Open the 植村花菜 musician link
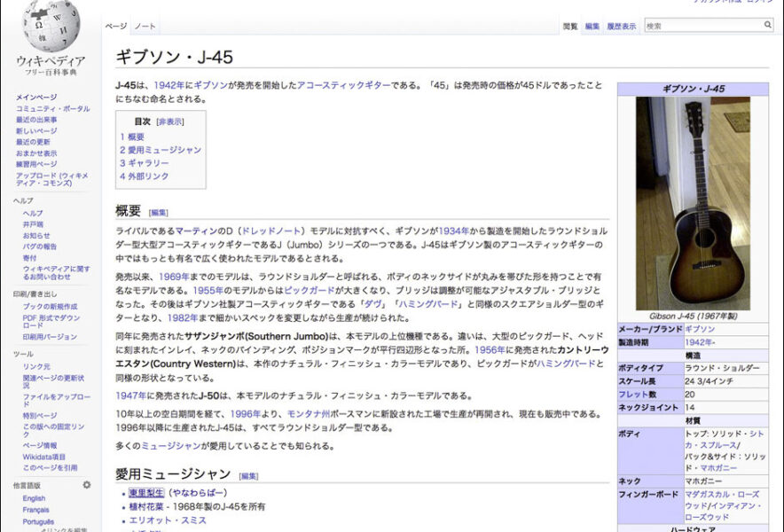The width and height of the screenshot is (784, 532). pos(146,506)
